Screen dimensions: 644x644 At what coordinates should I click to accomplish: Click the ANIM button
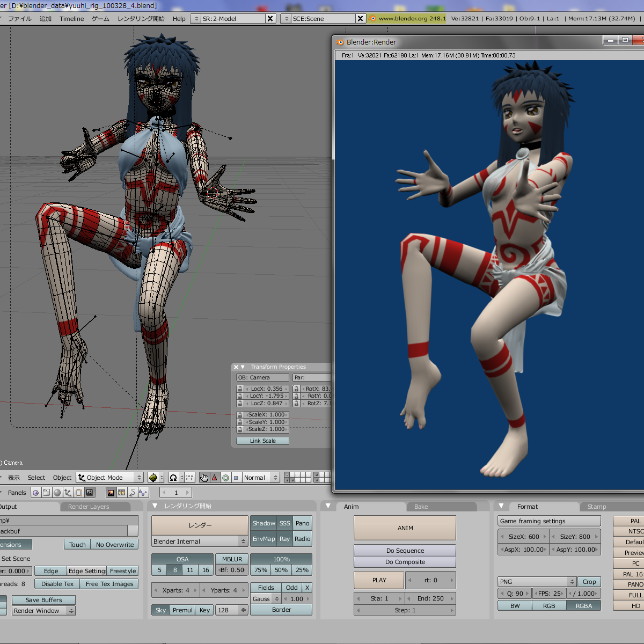pyautogui.click(x=405, y=528)
